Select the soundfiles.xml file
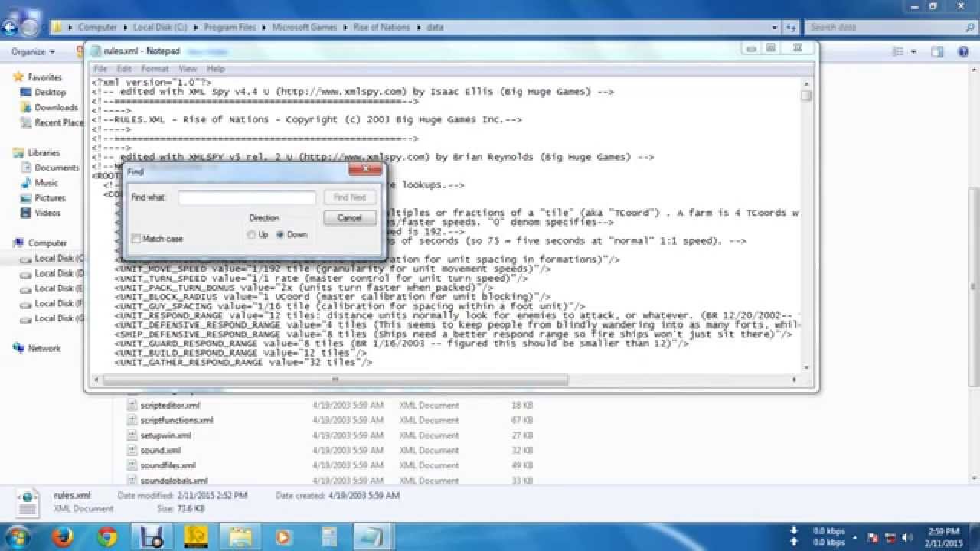The height and width of the screenshot is (551, 980). click(168, 465)
